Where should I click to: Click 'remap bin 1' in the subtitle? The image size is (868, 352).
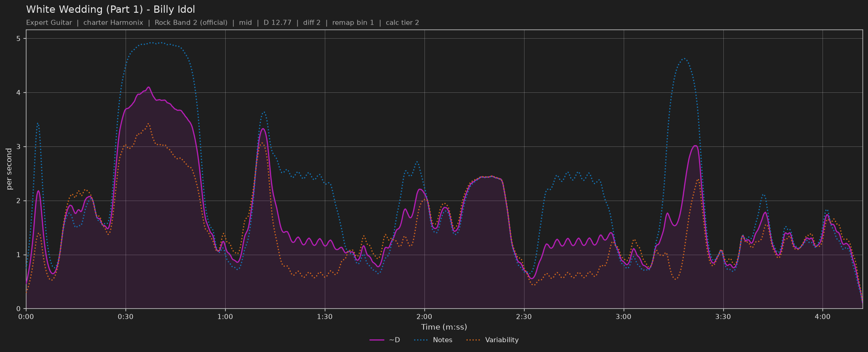click(x=353, y=23)
